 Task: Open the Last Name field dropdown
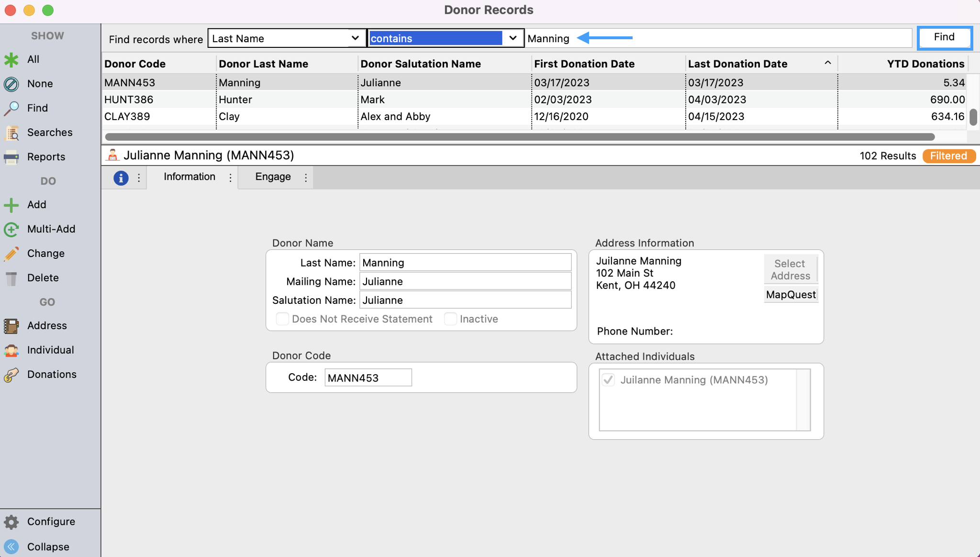(355, 38)
